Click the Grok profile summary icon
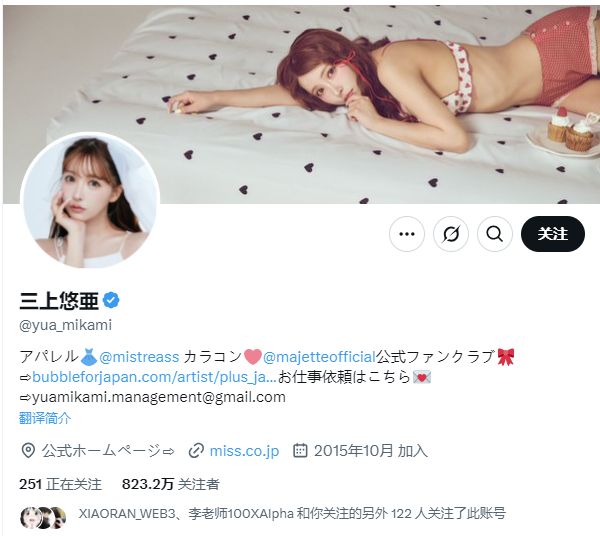 pos(451,234)
